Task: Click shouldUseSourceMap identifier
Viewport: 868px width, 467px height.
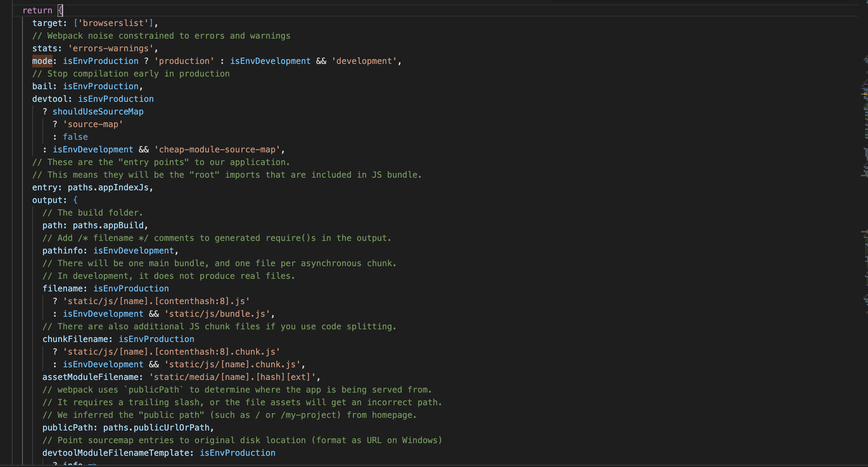Action: [98, 112]
